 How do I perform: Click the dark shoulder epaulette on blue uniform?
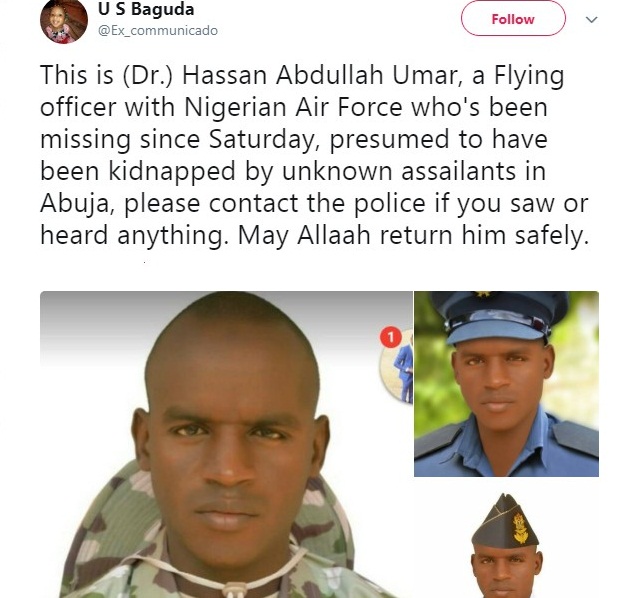[577, 437]
